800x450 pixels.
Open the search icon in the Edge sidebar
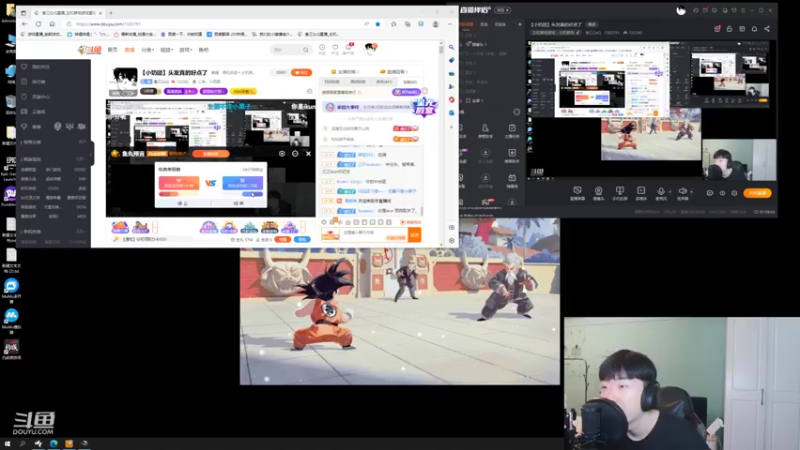tap(452, 47)
